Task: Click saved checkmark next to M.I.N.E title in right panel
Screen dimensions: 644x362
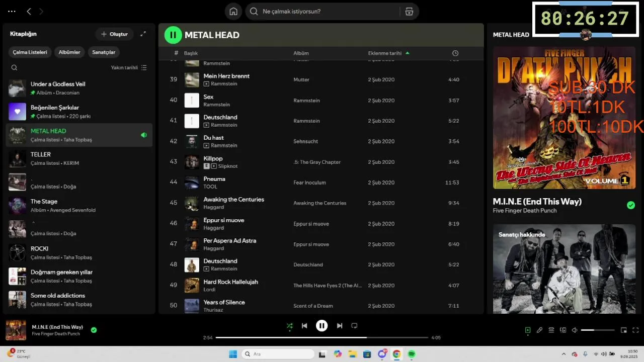Action: click(631, 205)
